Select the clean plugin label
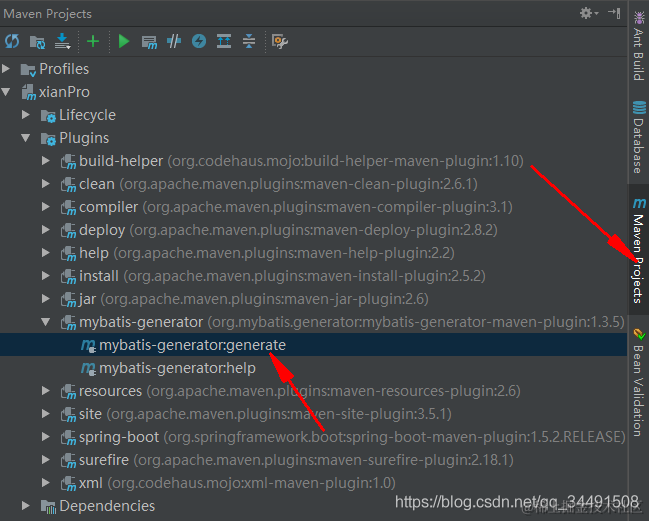 pyautogui.click(x=97, y=184)
